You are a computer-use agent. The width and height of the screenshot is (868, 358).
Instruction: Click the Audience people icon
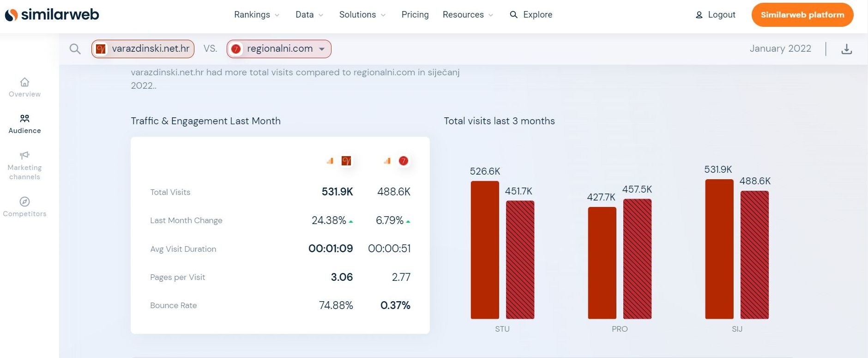click(x=24, y=119)
